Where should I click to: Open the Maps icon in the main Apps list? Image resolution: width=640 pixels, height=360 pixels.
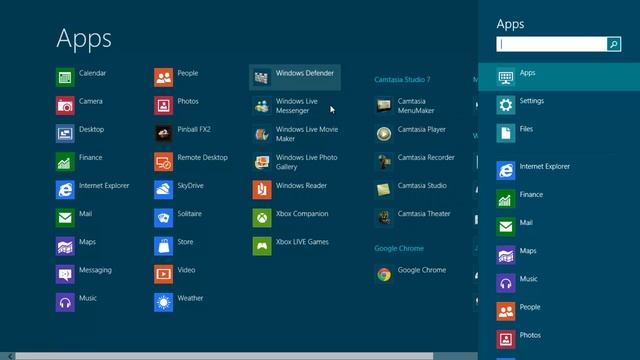65,247
